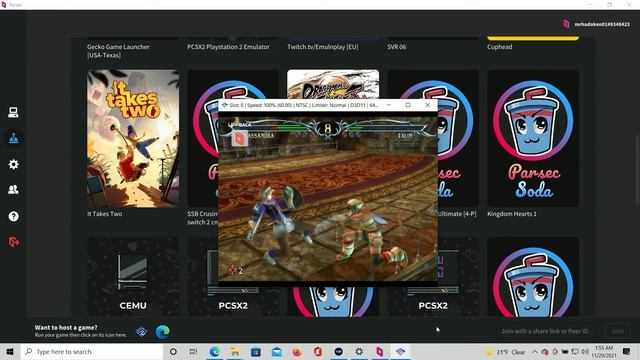Click the Cortana circle on taskbar
640x360 pixels.
click(x=173, y=351)
